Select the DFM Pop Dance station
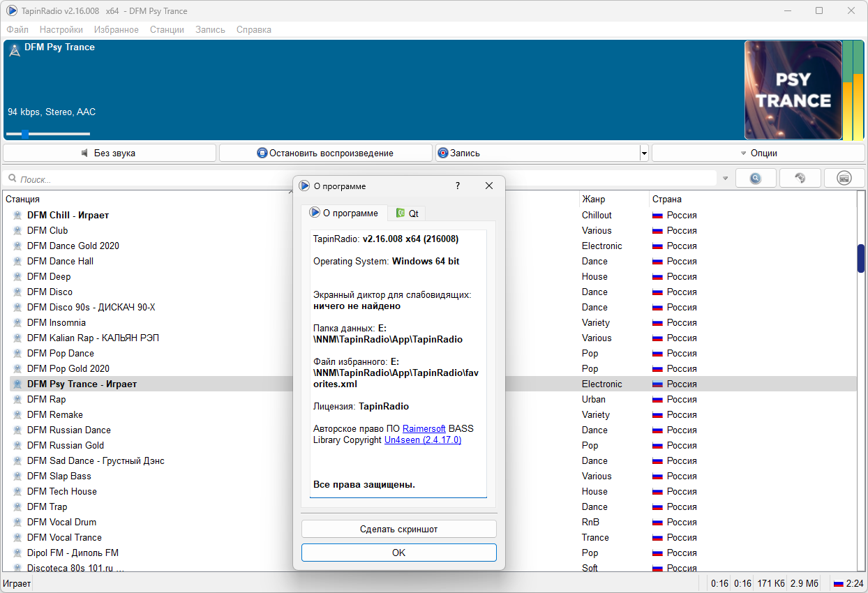This screenshot has height=593, width=868. [61, 354]
